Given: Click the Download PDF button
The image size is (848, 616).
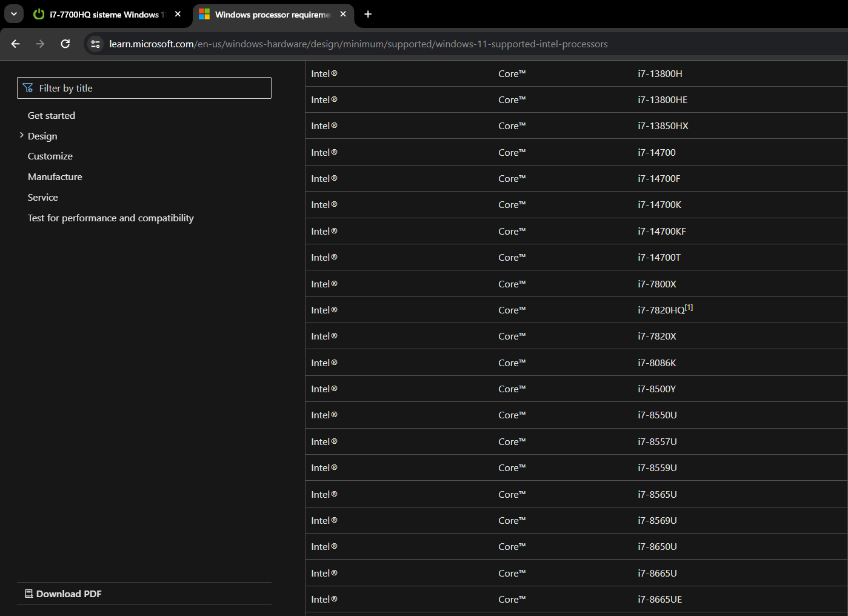Looking at the screenshot, I should point(63,594).
